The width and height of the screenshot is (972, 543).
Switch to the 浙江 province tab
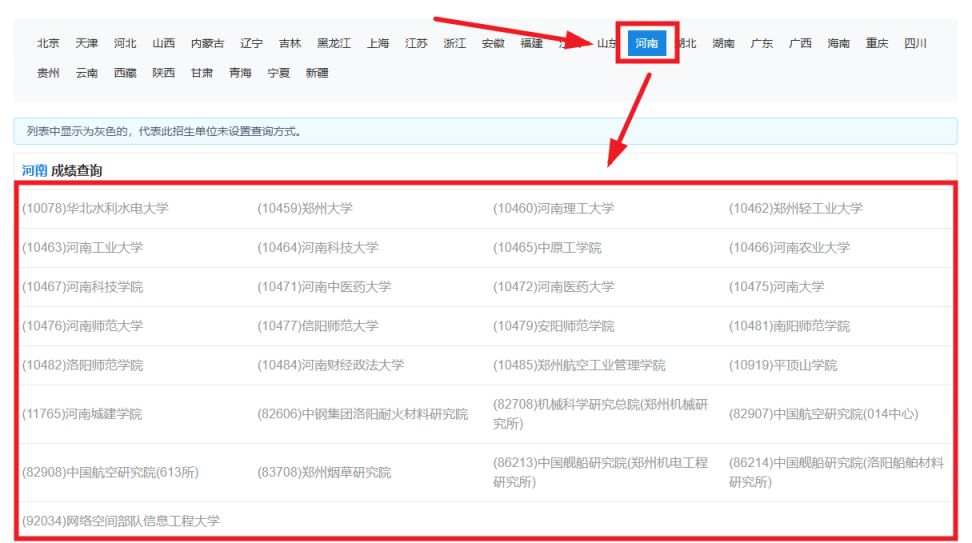(455, 43)
